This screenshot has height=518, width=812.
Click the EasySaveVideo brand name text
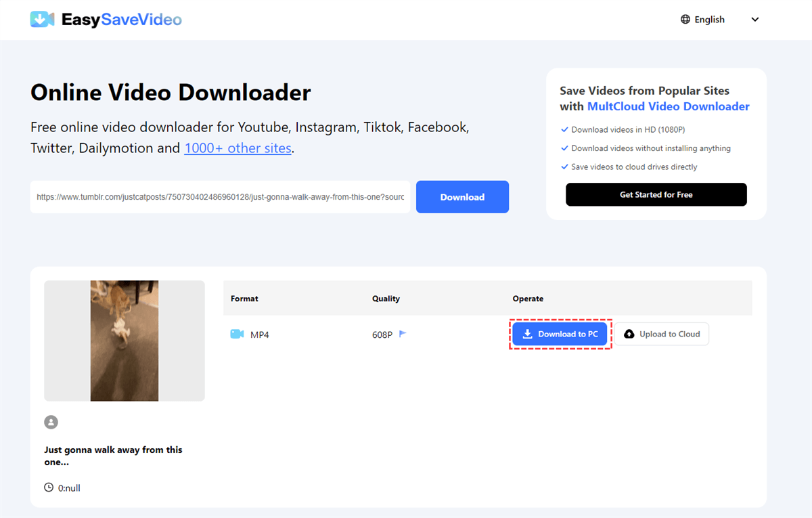[x=122, y=20]
